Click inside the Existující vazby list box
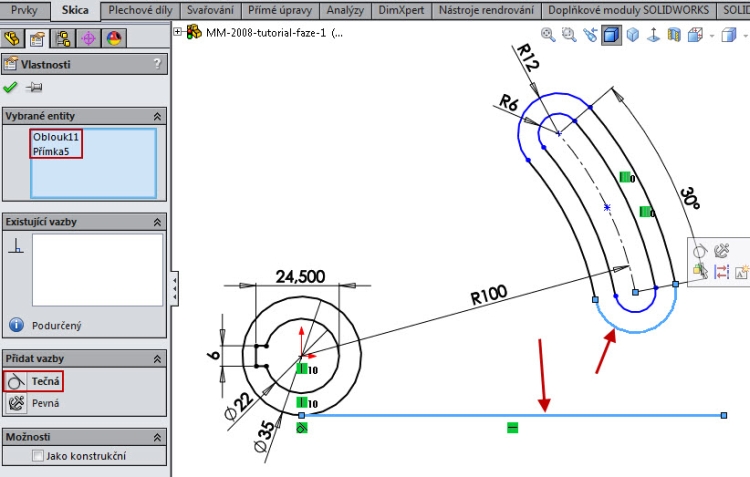 pyautogui.click(x=97, y=270)
